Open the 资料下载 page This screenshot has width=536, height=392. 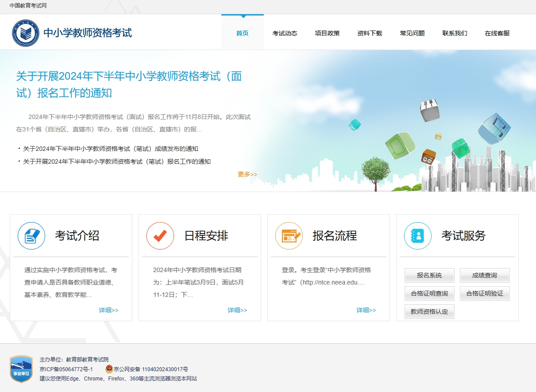pyautogui.click(x=369, y=32)
